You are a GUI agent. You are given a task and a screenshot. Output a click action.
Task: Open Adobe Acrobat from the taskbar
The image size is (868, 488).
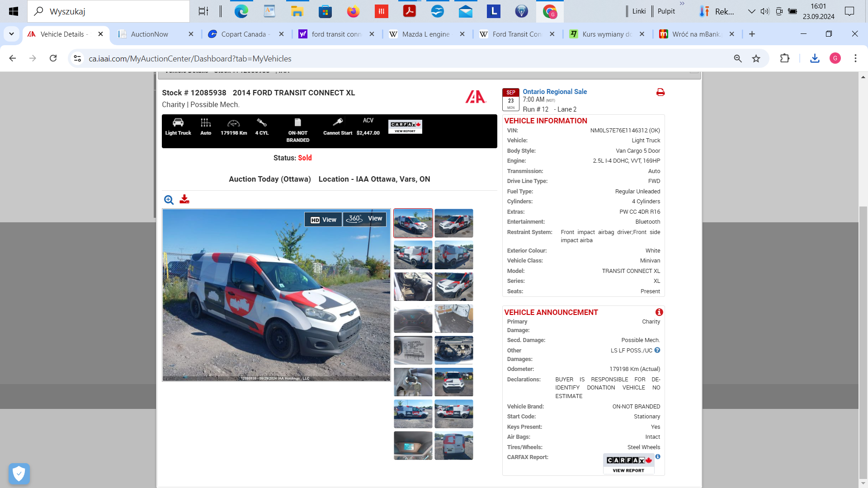pos(410,11)
